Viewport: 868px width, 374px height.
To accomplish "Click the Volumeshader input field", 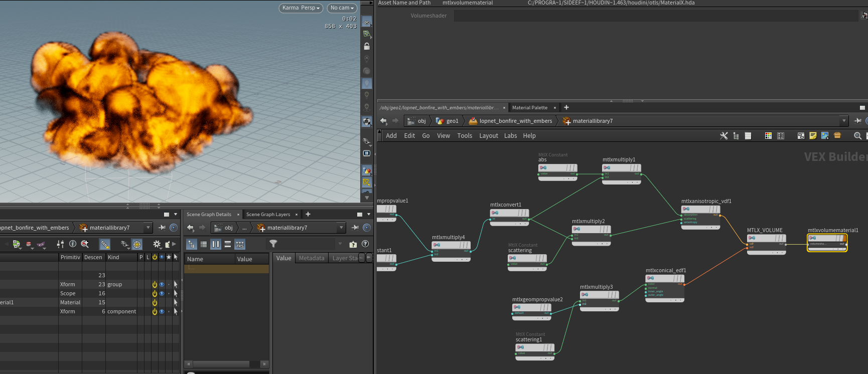I will [656, 16].
